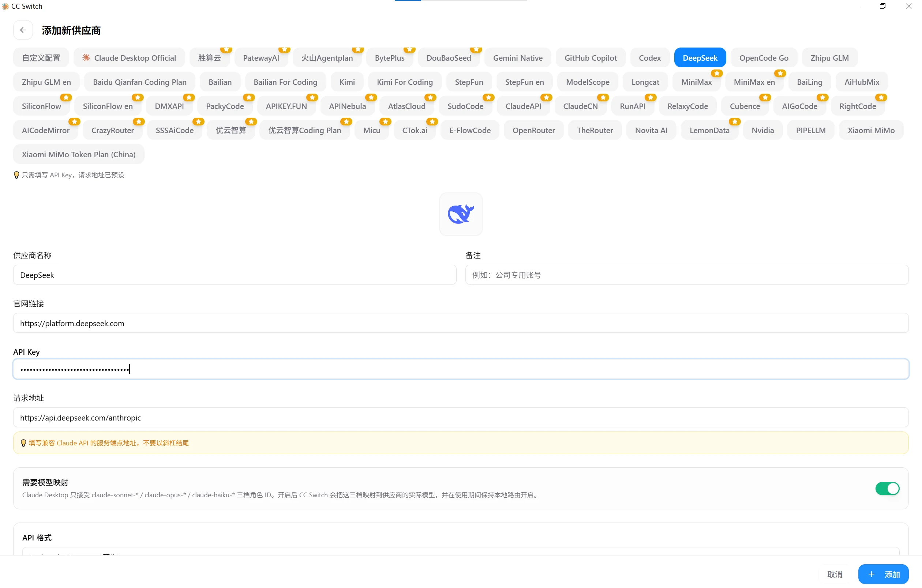This screenshot has width=922, height=588.
Task: Click the 供应商名称 field containing DeepSeek
Action: click(235, 275)
